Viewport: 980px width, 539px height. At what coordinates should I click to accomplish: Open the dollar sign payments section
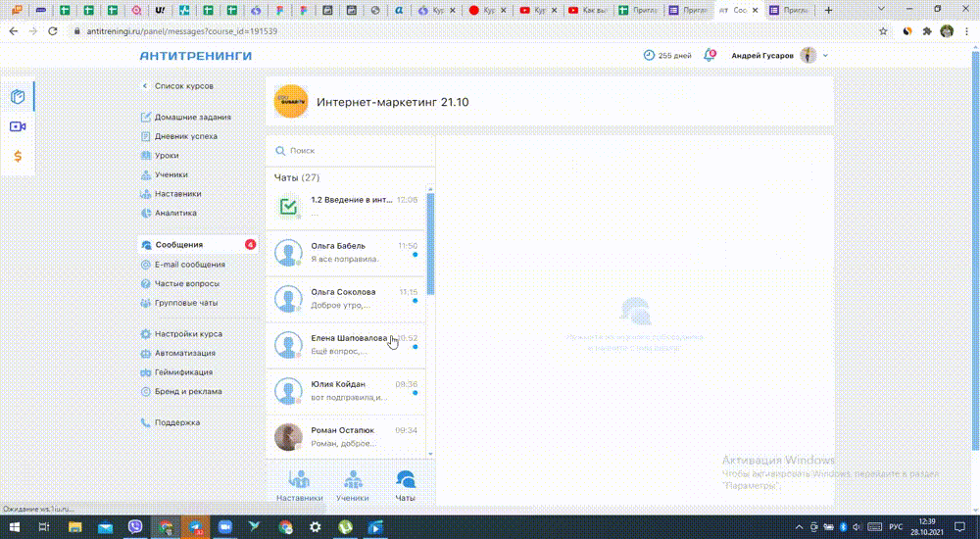tap(17, 156)
